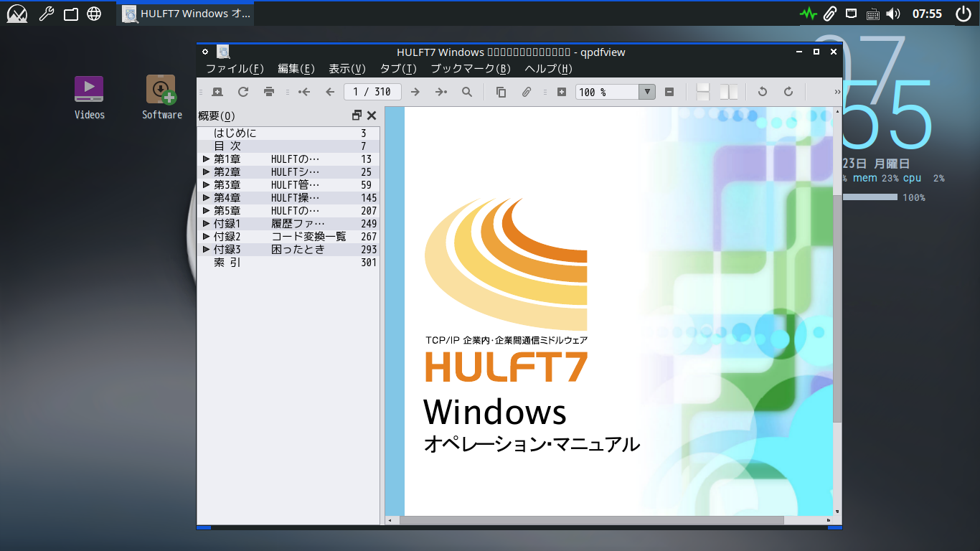
Task: Open the 編集 menu
Action: (296, 69)
